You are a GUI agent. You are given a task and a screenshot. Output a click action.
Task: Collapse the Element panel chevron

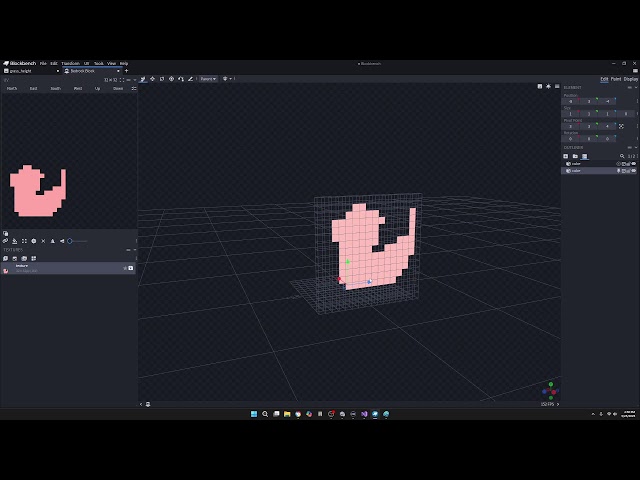pyautogui.click(x=636, y=87)
